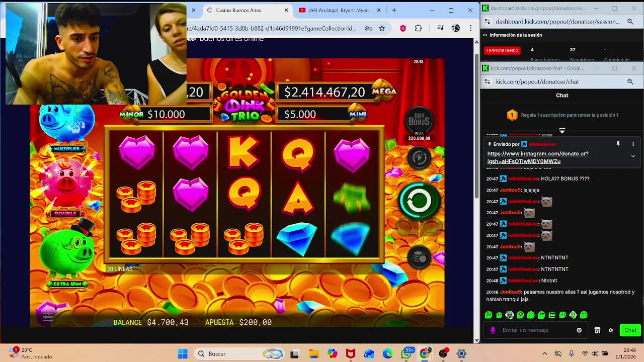Image resolution: width=644 pixels, height=362 pixels.
Task: Open the red shield extension icon
Action: (403, 28)
